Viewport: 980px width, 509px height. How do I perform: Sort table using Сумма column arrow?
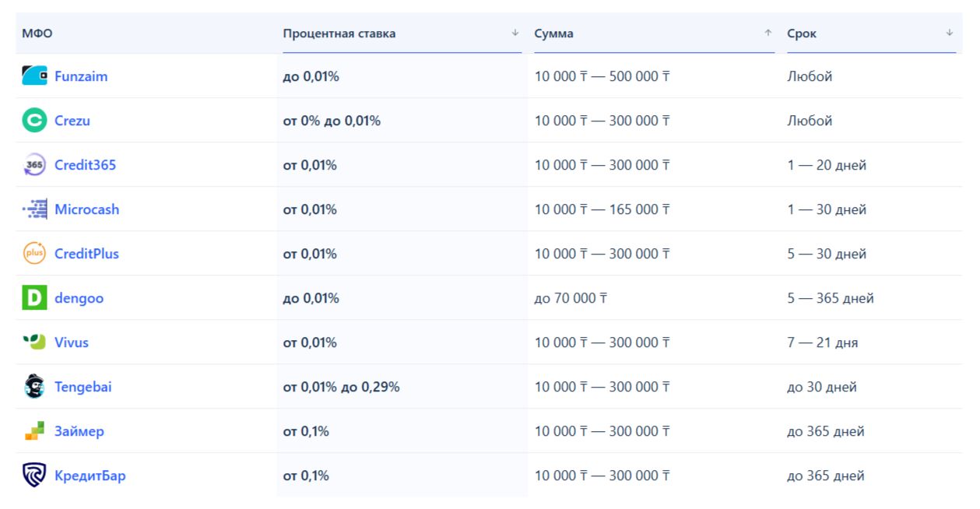coord(767,33)
